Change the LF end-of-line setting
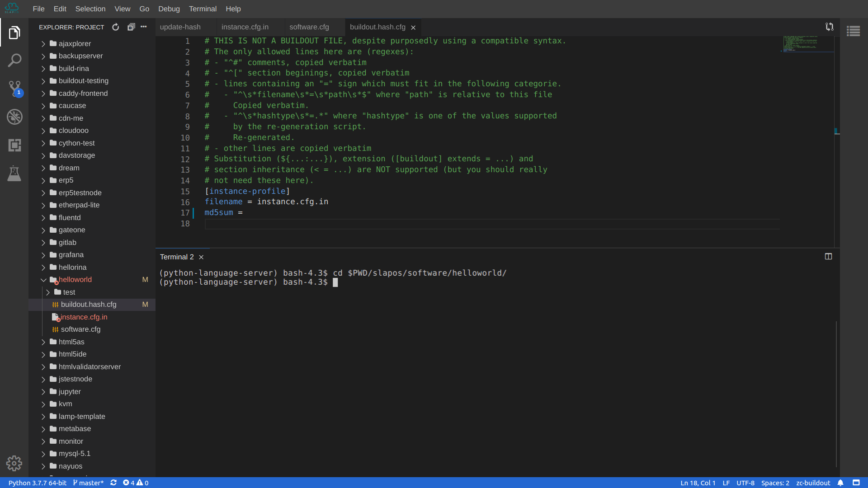 click(726, 483)
